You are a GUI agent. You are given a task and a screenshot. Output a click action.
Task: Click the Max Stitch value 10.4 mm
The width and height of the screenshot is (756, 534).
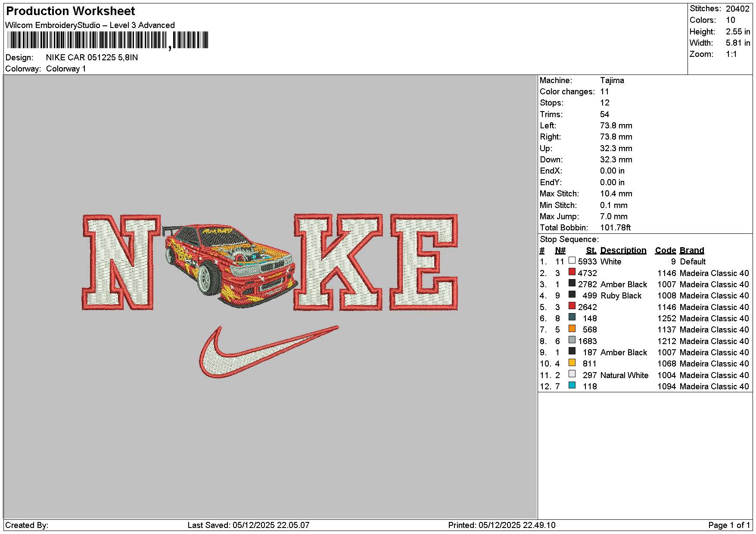[x=616, y=194]
